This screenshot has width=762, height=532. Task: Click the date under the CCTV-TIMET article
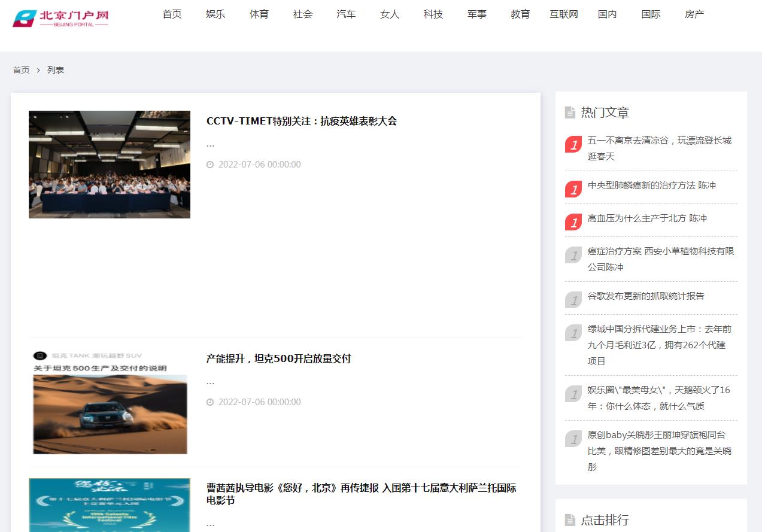tap(260, 165)
